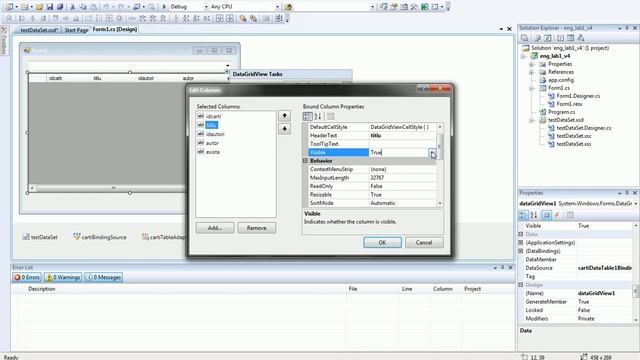Click Alphabetical sort icon in Properties window
This screenshot has height=360, width=640.
tap(533, 215)
